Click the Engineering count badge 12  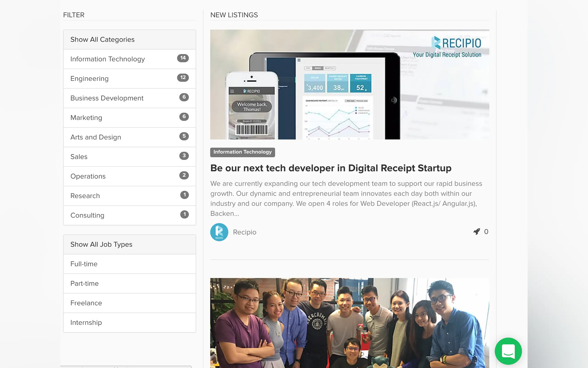[183, 78]
